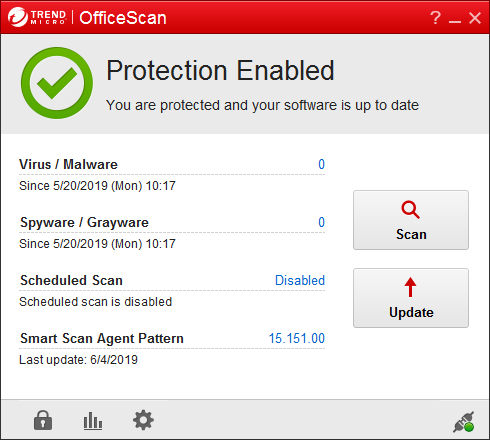Image resolution: width=490 pixels, height=440 pixels.
Task: Open Smart Scan Agent Pattern version 15.151.00
Action: point(297,338)
